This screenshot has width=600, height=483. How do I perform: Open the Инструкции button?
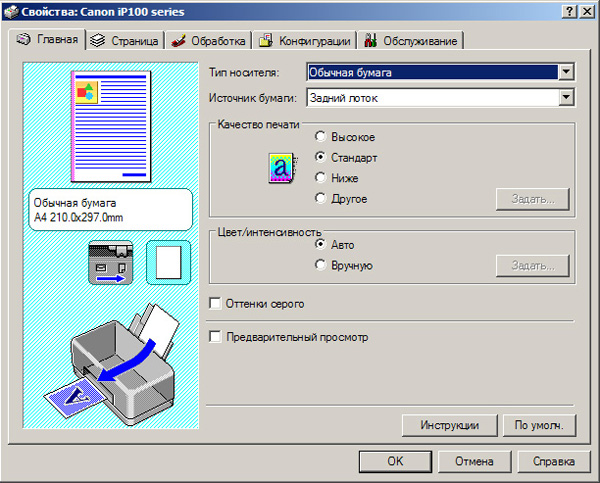coord(450,425)
